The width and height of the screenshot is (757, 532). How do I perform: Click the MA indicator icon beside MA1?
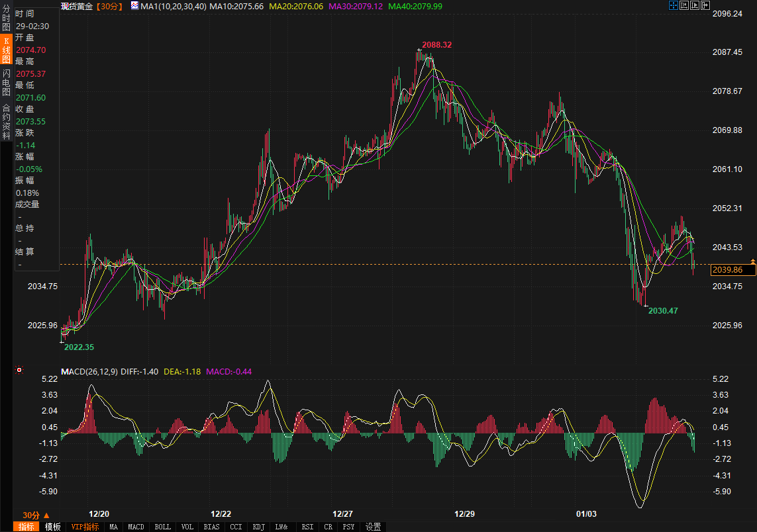[134, 6]
